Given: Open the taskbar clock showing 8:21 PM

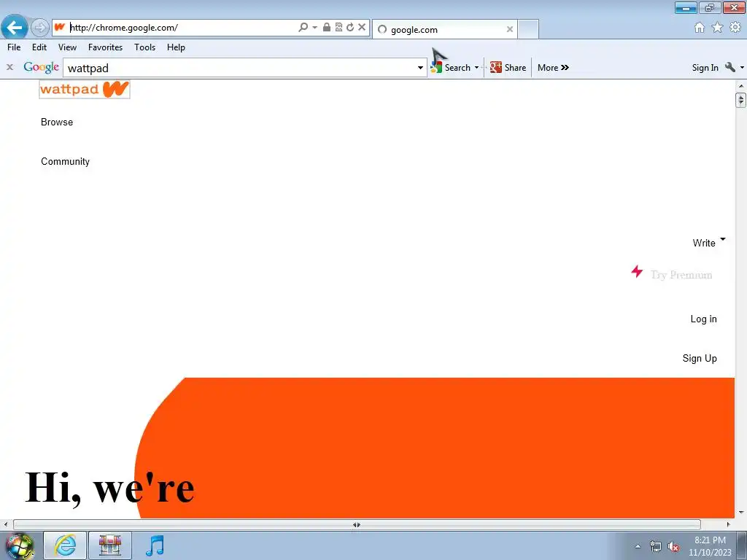Looking at the screenshot, I should tap(710, 546).
